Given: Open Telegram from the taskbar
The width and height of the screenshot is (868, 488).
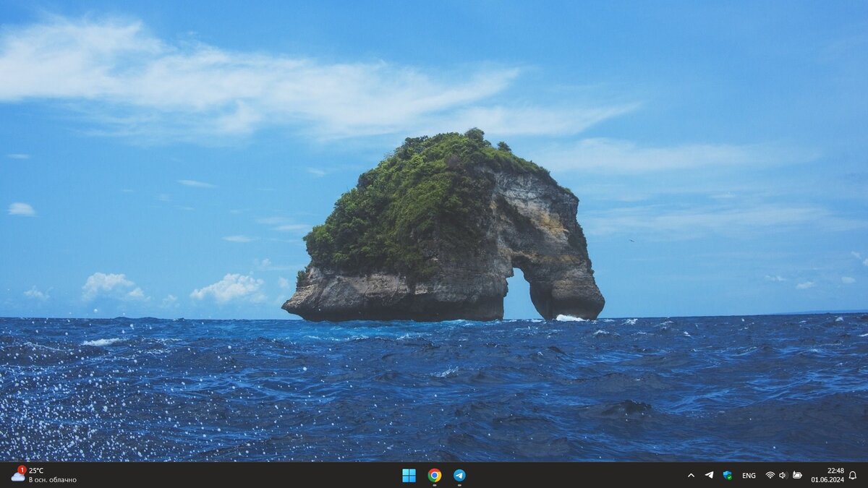Looking at the screenshot, I should pyautogui.click(x=459, y=476).
